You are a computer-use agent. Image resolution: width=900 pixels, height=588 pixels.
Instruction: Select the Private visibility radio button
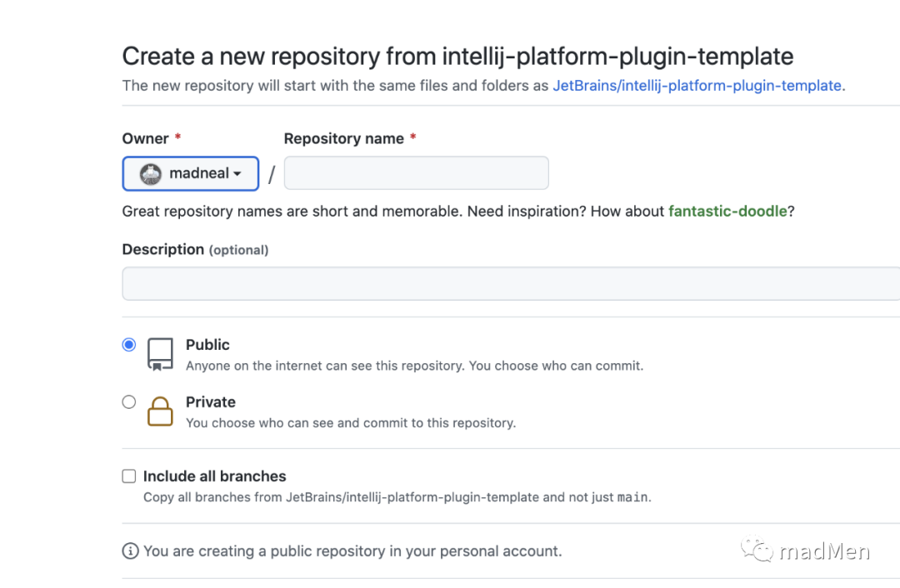click(x=129, y=402)
